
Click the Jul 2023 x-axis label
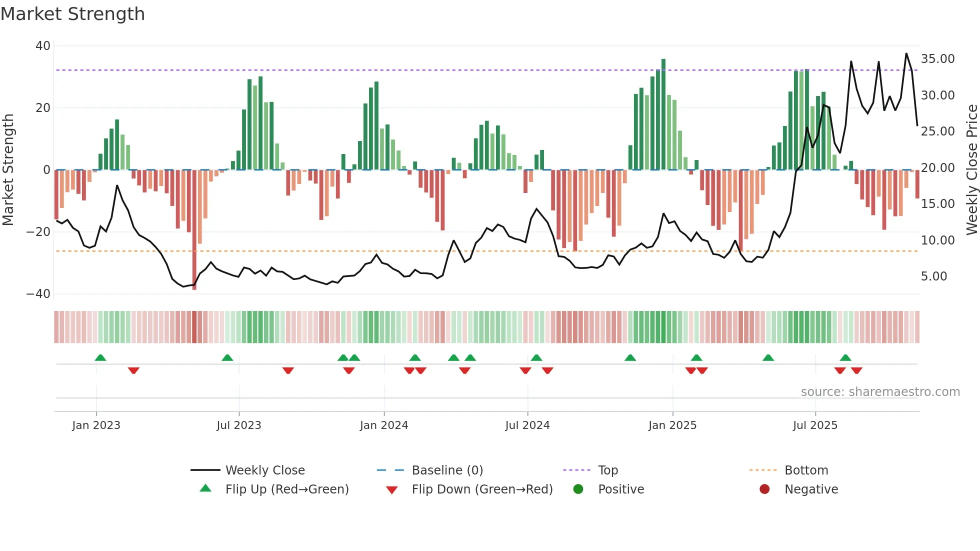coord(239,425)
